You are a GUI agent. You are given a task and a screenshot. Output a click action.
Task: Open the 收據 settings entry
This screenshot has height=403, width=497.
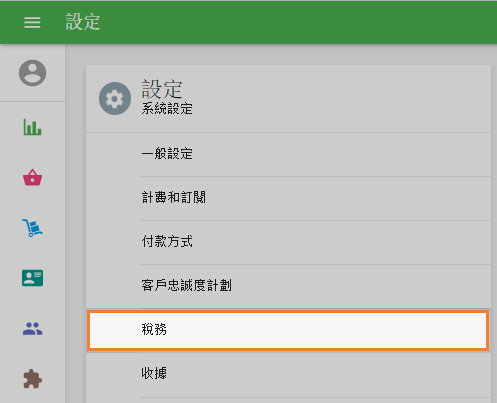tap(288, 375)
